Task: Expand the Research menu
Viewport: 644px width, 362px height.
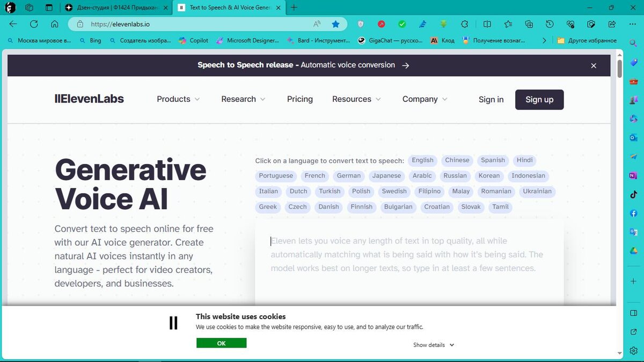Action: (243, 99)
